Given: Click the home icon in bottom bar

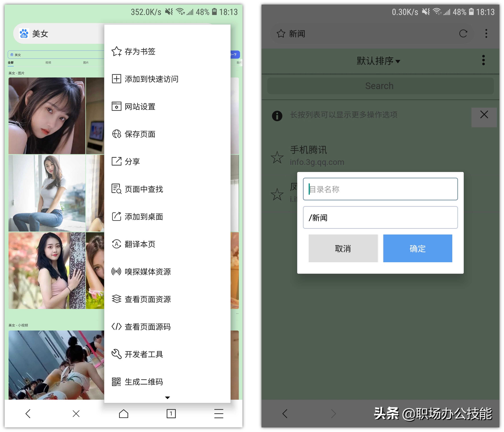Looking at the screenshot, I should [x=124, y=413].
